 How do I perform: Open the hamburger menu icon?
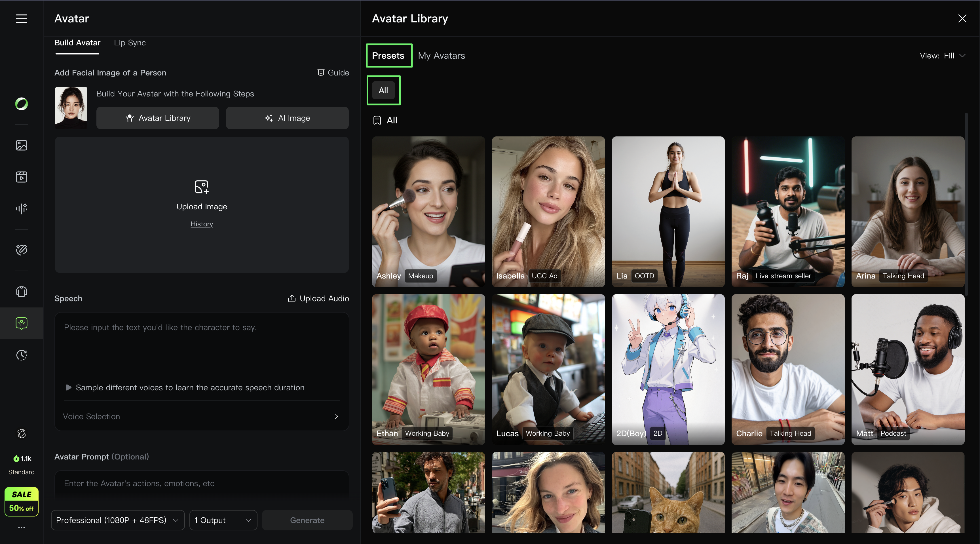click(x=21, y=19)
